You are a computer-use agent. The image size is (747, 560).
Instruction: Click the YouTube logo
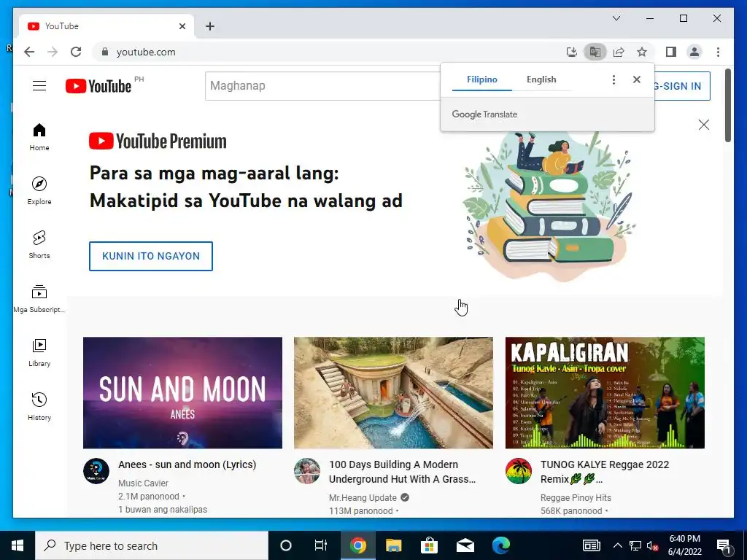click(98, 86)
